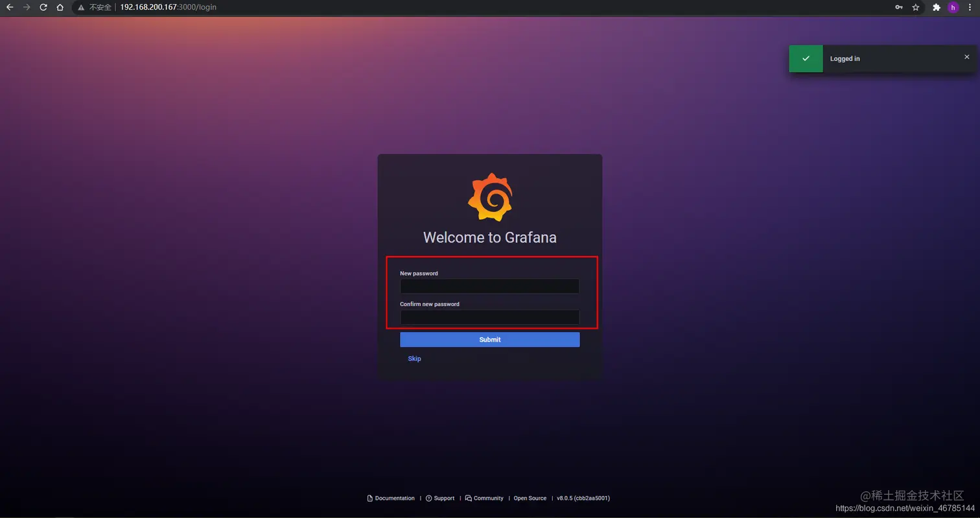
Task: Click the browser forward arrow
Action: pyautogui.click(x=27, y=7)
